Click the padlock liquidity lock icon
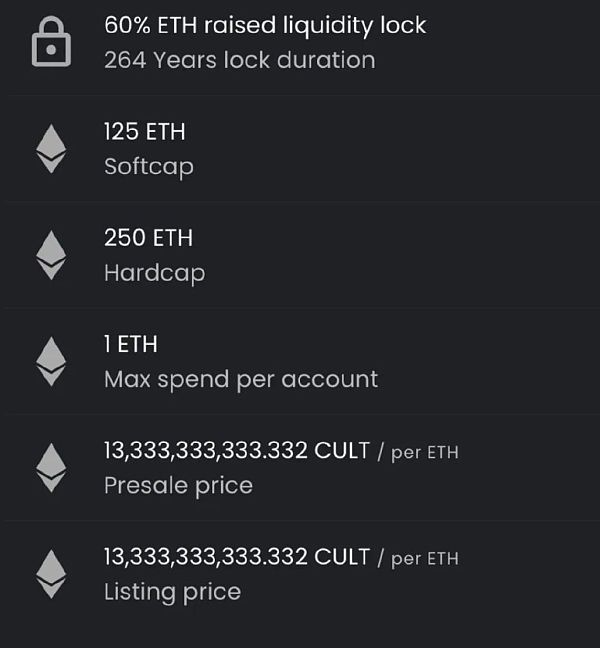The image size is (600, 648). click(x=51, y=41)
